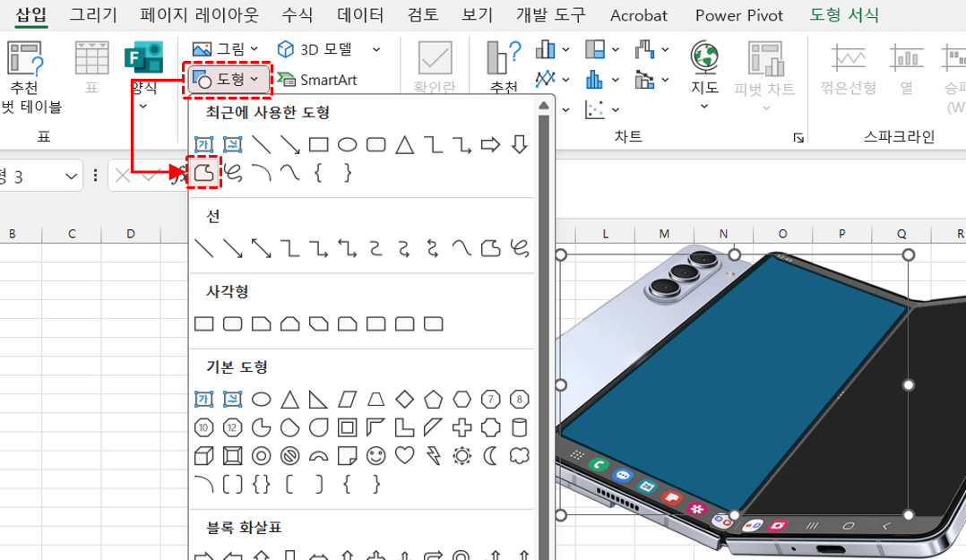
Task: Choose the donut basic shape
Action: (262, 456)
